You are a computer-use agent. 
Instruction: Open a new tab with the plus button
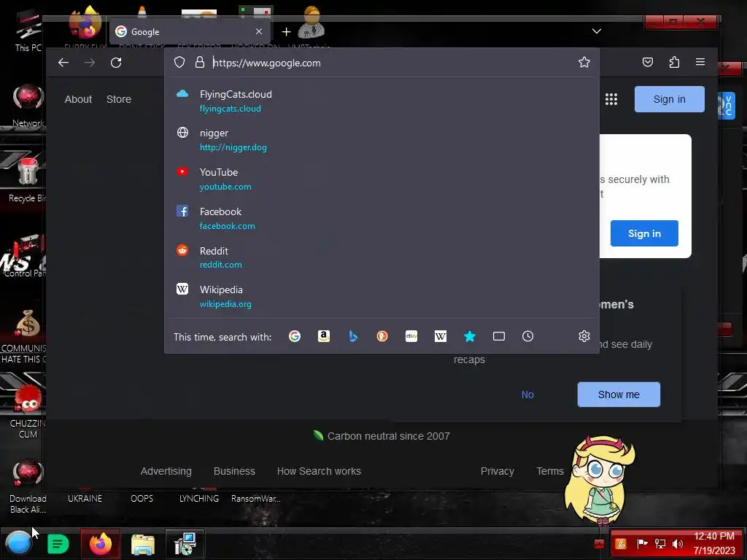[x=286, y=31]
